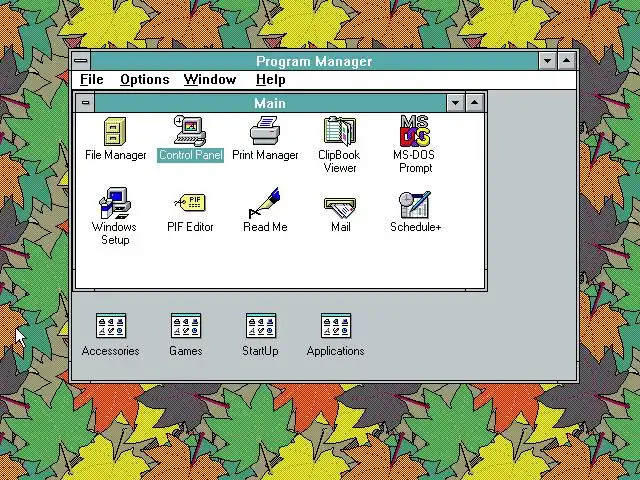640x480 pixels.
Task: Select the MS-DOS Prompt icon
Action: 415,131
